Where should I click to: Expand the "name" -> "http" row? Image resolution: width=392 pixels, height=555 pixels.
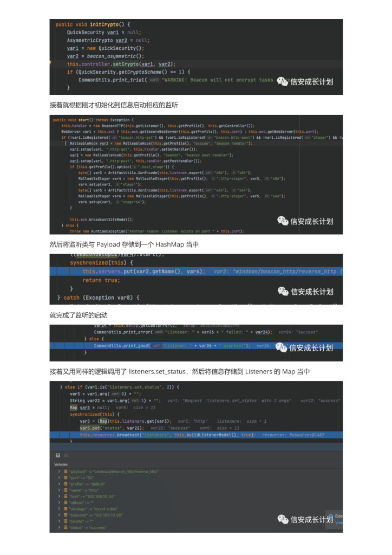click(59, 490)
